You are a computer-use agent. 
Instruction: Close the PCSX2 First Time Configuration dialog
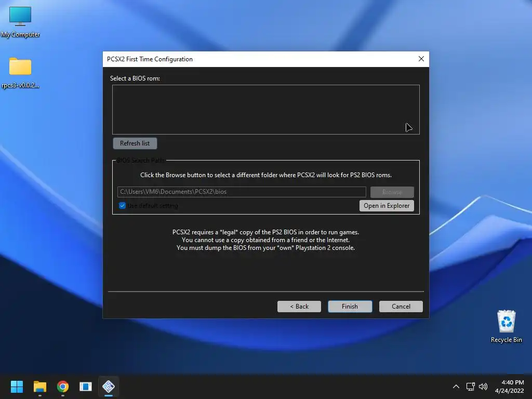click(421, 59)
